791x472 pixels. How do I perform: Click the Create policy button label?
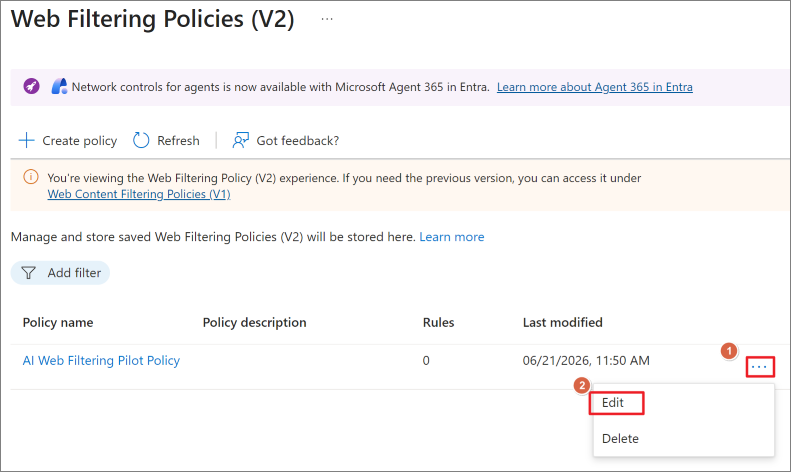coord(79,141)
